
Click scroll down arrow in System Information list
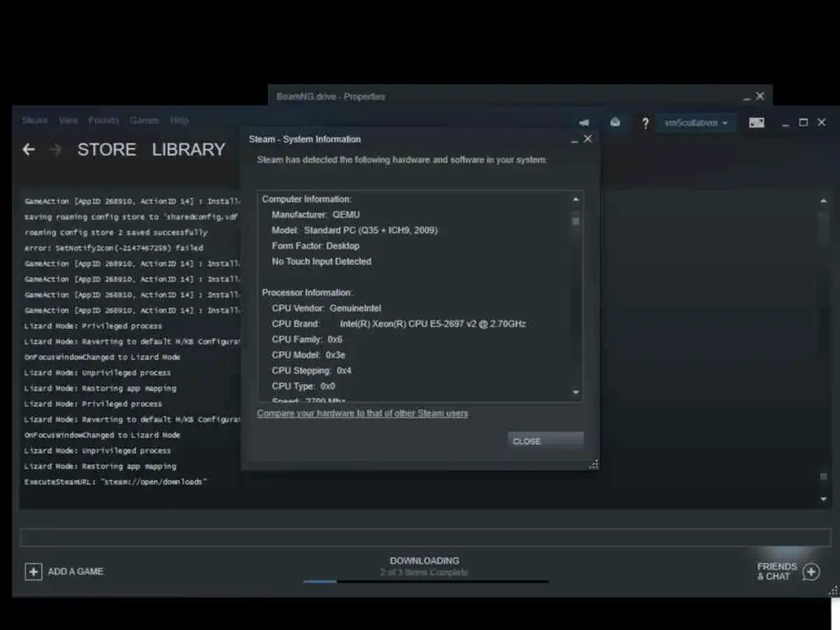[x=576, y=392]
